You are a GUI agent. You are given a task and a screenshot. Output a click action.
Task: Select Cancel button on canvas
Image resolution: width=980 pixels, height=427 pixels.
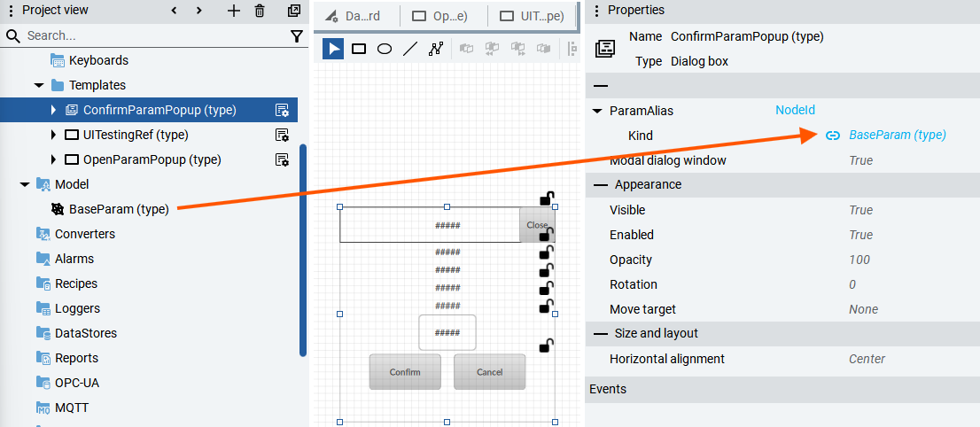489,372
